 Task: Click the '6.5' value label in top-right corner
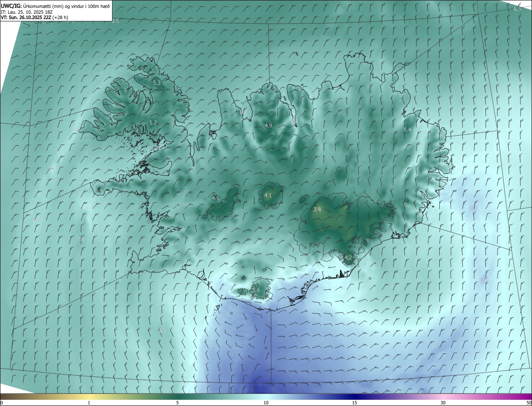click(517, 9)
